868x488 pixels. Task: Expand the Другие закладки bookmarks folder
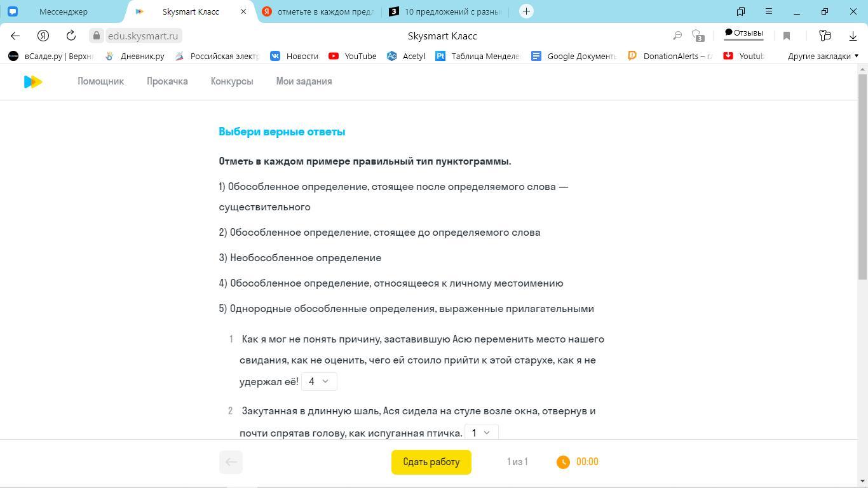(x=822, y=56)
